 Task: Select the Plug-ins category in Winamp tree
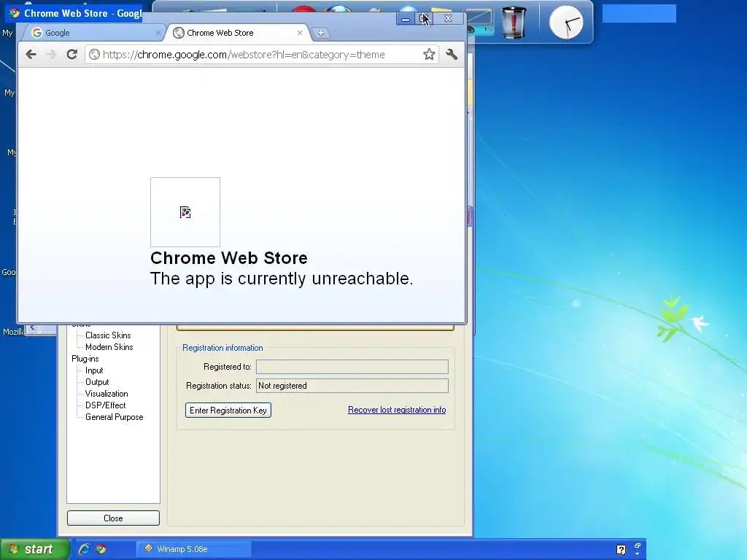tap(85, 359)
